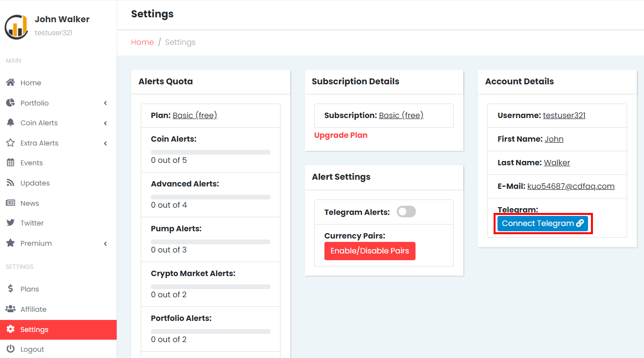
Task: Enable the Telegram Alerts switch
Action: click(x=406, y=212)
